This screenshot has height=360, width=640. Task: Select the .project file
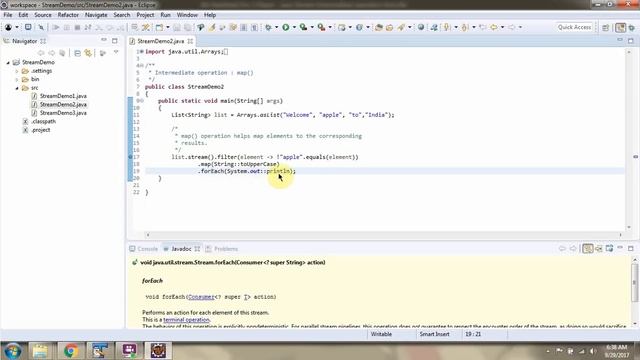41,130
